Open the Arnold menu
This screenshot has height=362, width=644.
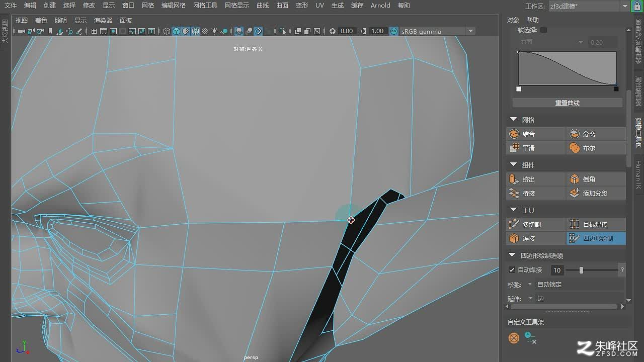click(x=380, y=6)
